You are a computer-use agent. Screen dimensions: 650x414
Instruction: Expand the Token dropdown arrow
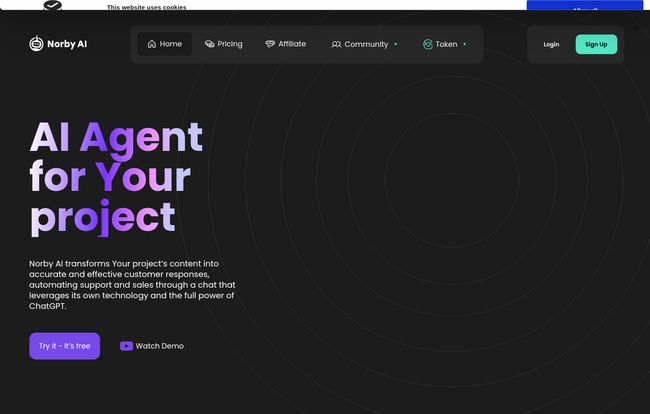(x=465, y=44)
